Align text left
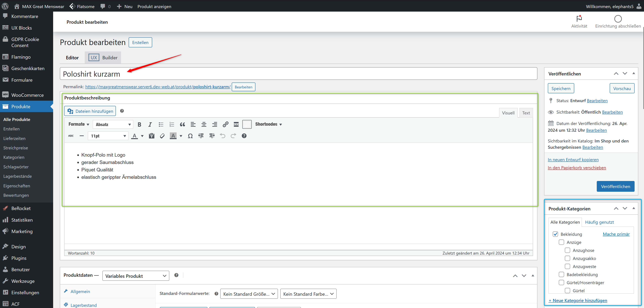 (x=193, y=124)
